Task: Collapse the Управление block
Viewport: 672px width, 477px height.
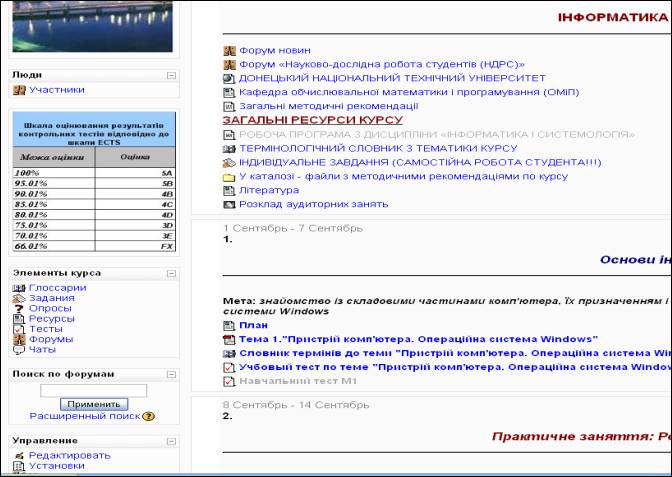Action: click(x=171, y=441)
